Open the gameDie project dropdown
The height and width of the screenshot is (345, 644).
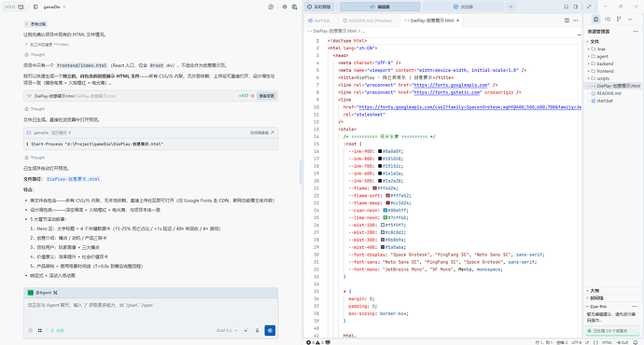[x=54, y=7]
